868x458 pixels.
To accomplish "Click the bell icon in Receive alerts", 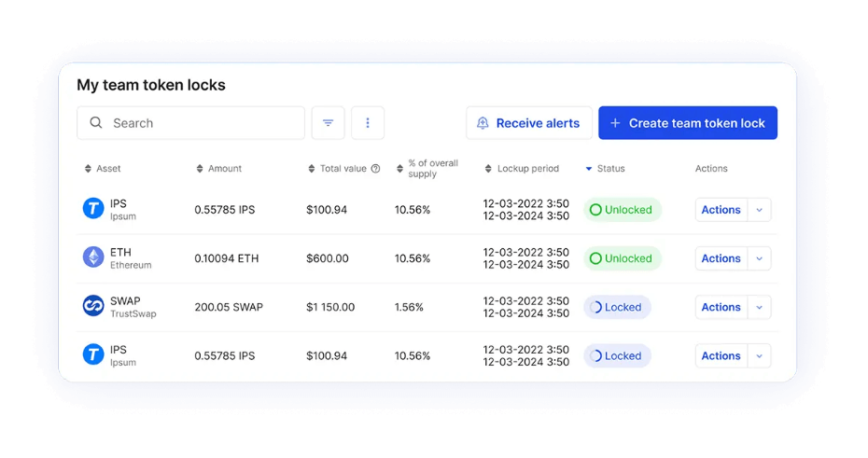I will (483, 123).
